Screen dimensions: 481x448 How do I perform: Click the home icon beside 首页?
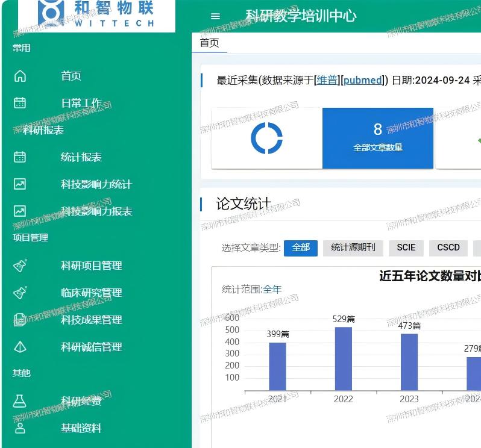click(x=20, y=76)
